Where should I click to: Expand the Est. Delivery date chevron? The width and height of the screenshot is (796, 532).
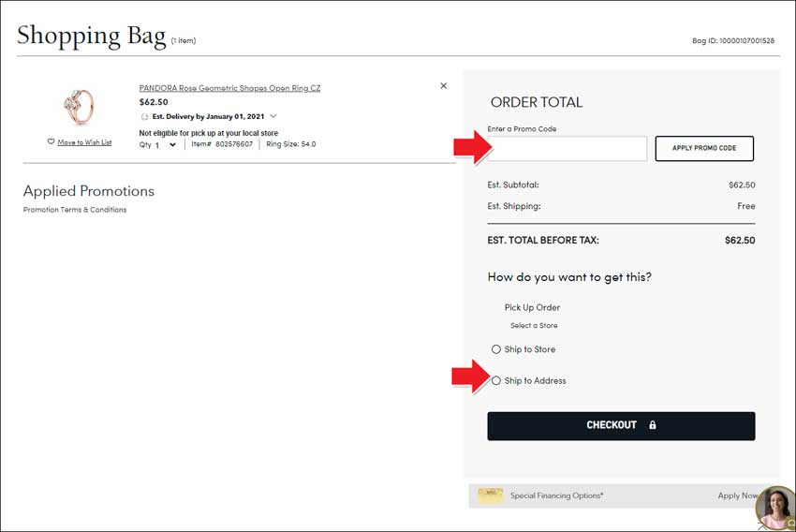pyautogui.click(x=273, y=116)
